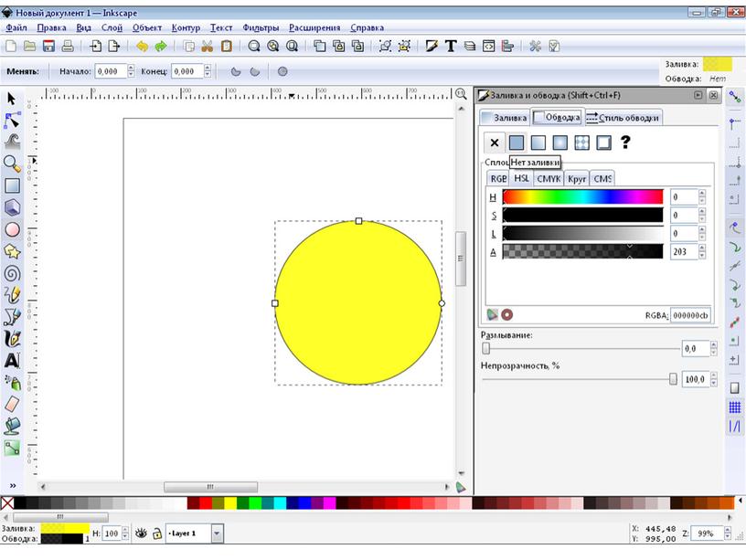Select the Star polygon tool
Image resolution: width=746 pixels, height=560 pixels.
point(12,251)
